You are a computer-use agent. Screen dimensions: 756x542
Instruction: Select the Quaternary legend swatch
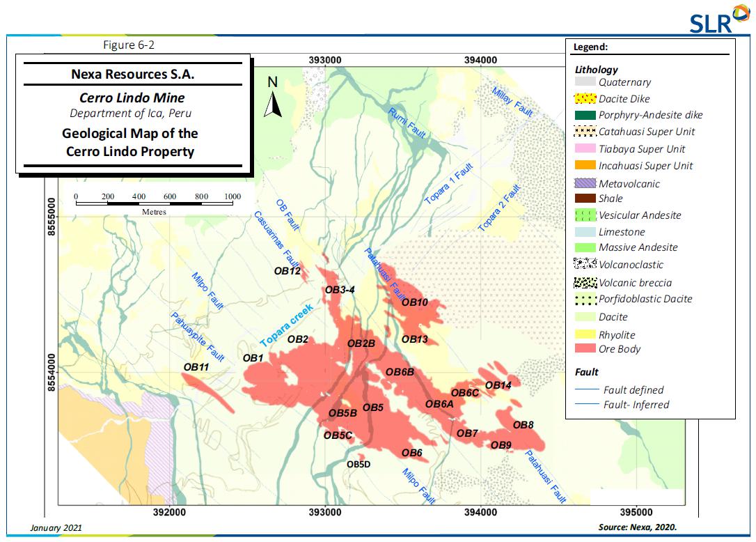(x=585, y=82)
